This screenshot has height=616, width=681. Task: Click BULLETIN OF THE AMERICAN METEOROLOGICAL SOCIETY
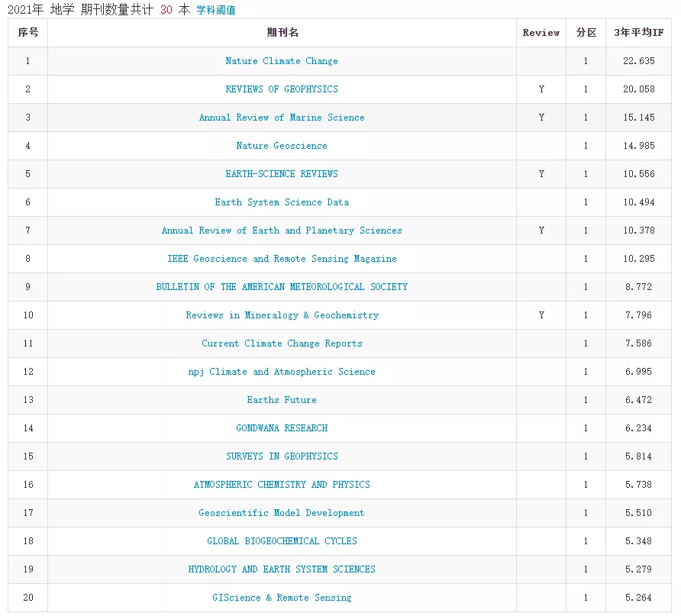[282, 287]
